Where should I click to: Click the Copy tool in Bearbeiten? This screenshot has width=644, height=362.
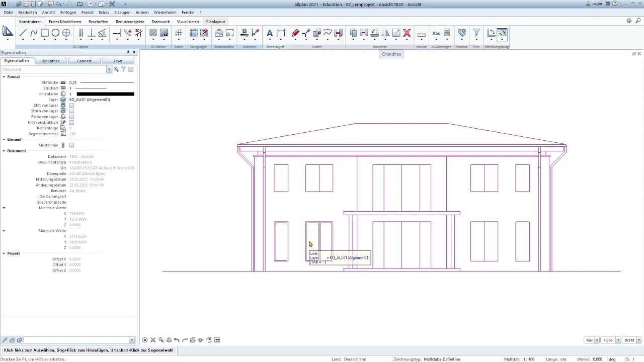point(353,33)
